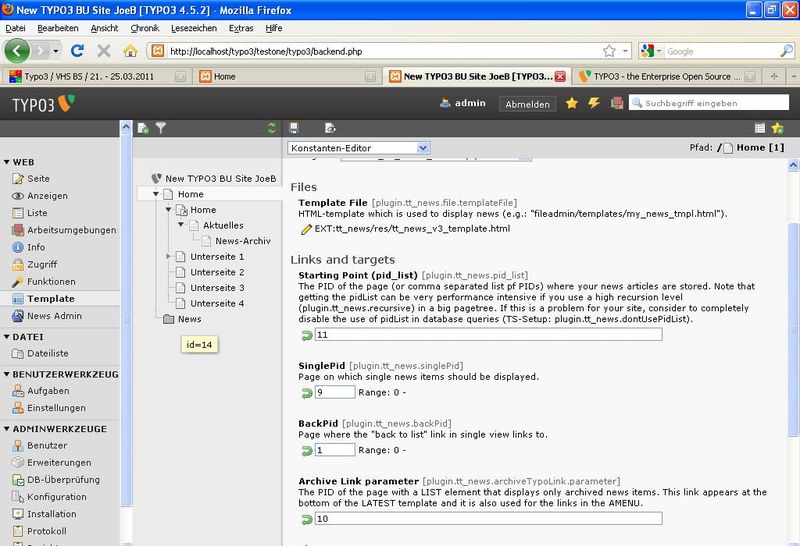Click the view page icon in docheader
800x546 pixels.
click(x=330, y=128)
